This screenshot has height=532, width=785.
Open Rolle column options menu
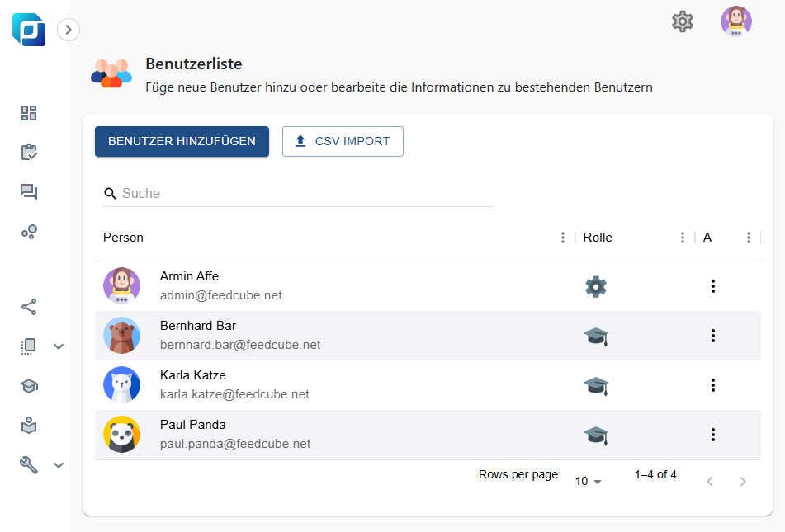click(x=683, y=238)
